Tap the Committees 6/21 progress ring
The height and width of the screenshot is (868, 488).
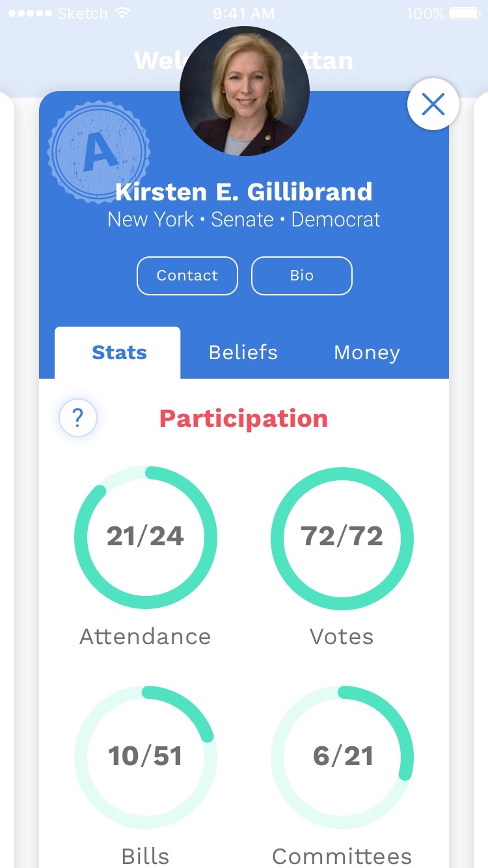[x=342, y=757]
